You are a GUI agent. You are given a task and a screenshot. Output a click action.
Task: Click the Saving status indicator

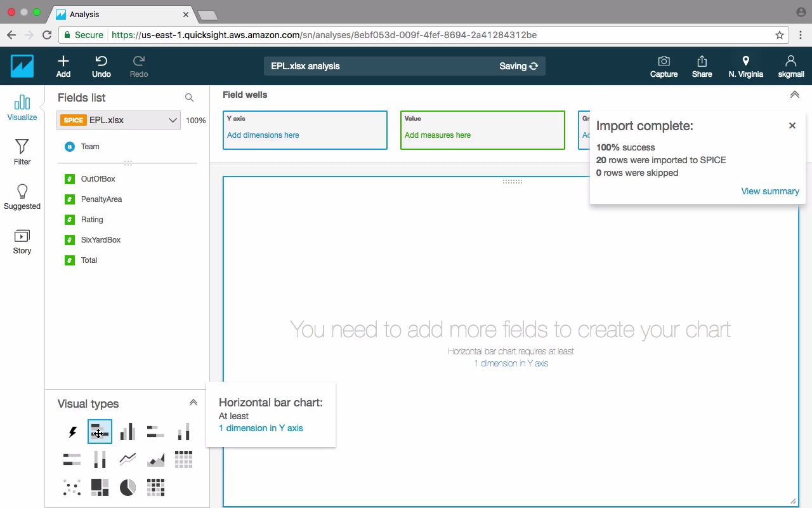tap(519, 66)
